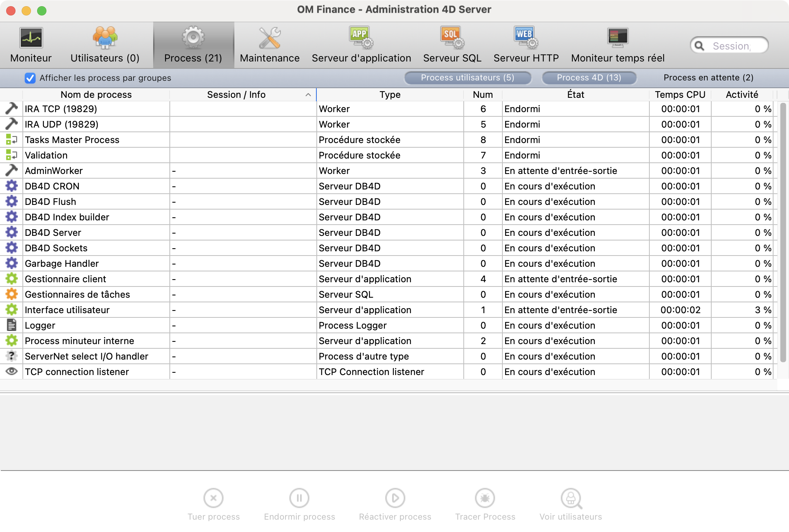Click the orange gear icon for Gestionnaires de tâches

click(12, 294)
